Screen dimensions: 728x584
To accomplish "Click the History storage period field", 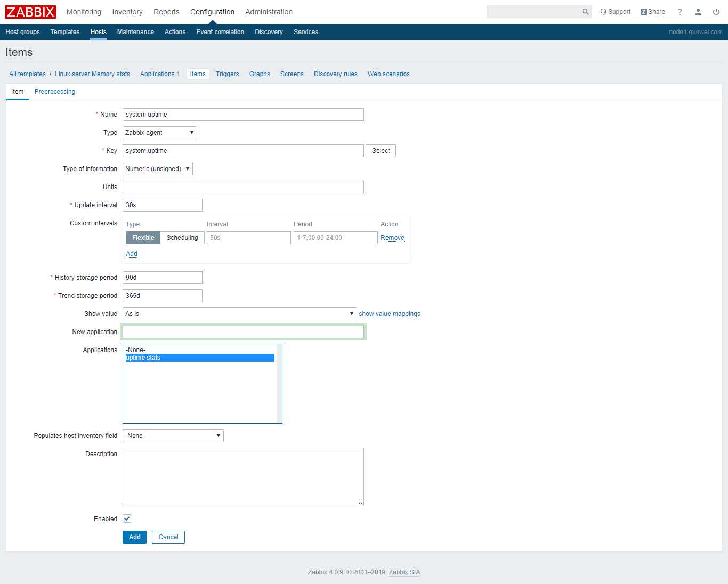I will [x=163, y=278].
